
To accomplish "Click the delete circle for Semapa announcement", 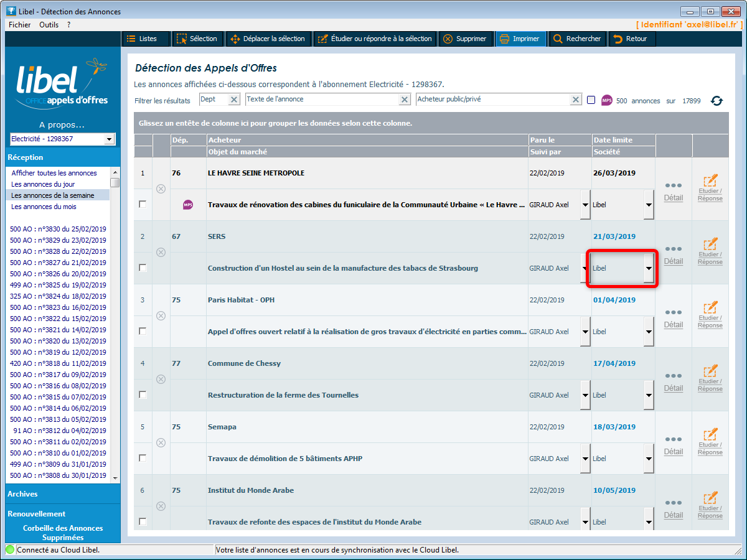I will click(x=161, y=442).
